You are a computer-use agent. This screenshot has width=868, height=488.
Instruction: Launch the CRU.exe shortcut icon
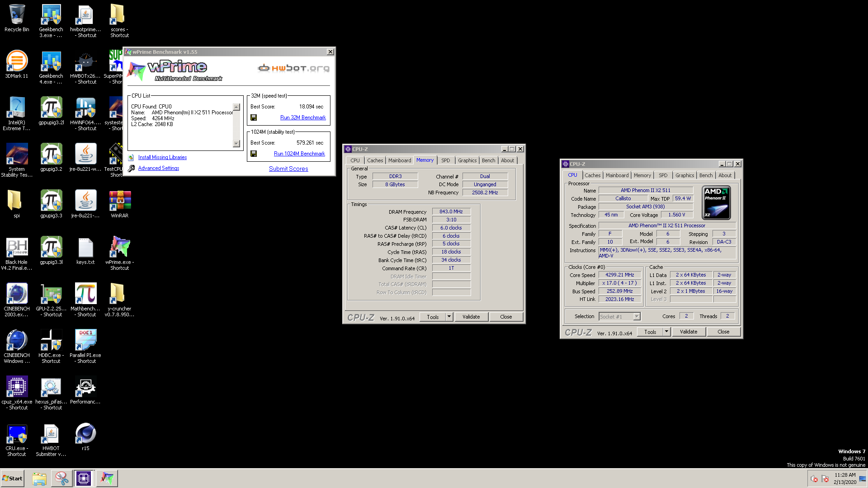(x=17, y=441)
